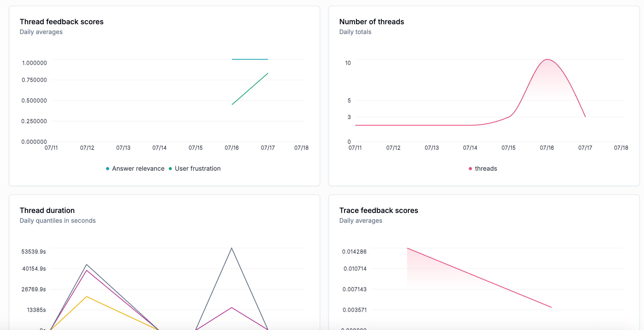Open the Thread feedback scores chart title
Image resolution: width=644 pixels, height=330 pixels.
coord(62,22)
